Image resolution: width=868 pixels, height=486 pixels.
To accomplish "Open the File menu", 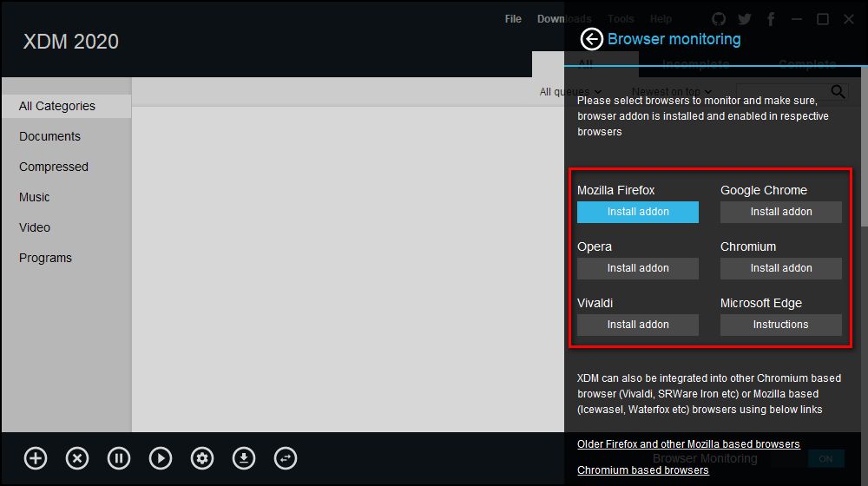I will [513, 19].
